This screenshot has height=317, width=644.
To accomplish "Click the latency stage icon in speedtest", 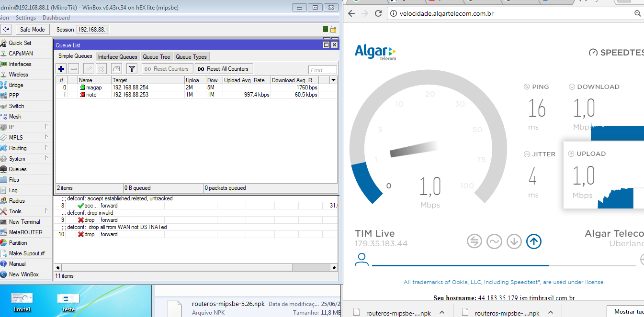I will point(475,241).
